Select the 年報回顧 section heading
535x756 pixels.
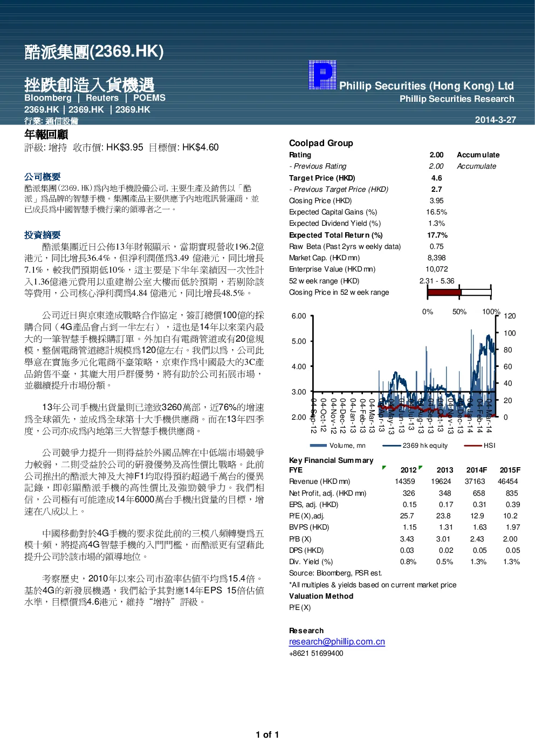(46, 134)
